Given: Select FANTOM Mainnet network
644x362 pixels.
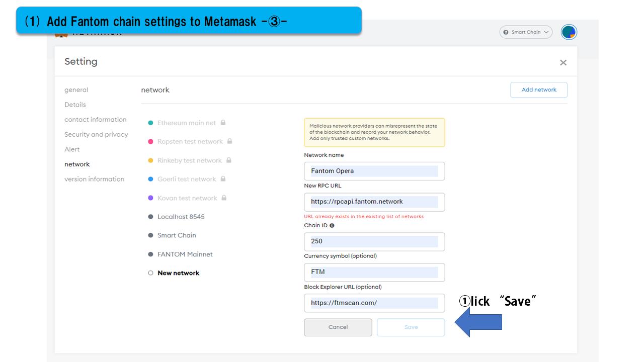Looking at the screenshot, I should (x=185, y=254).
